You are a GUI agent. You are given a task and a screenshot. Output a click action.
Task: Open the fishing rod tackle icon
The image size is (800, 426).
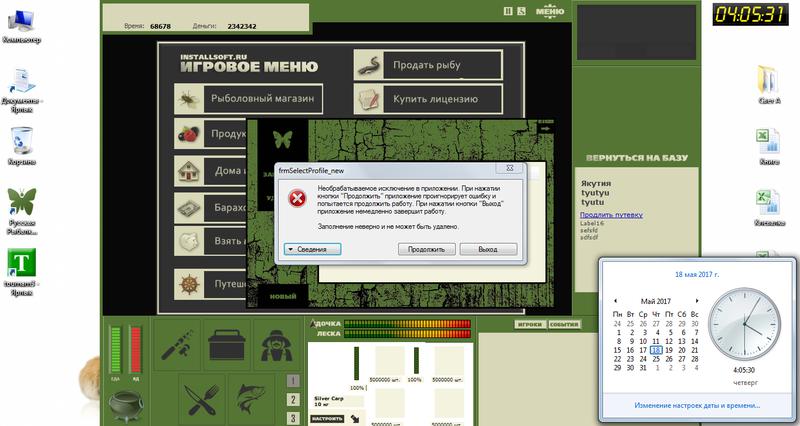tap(177, 345)
